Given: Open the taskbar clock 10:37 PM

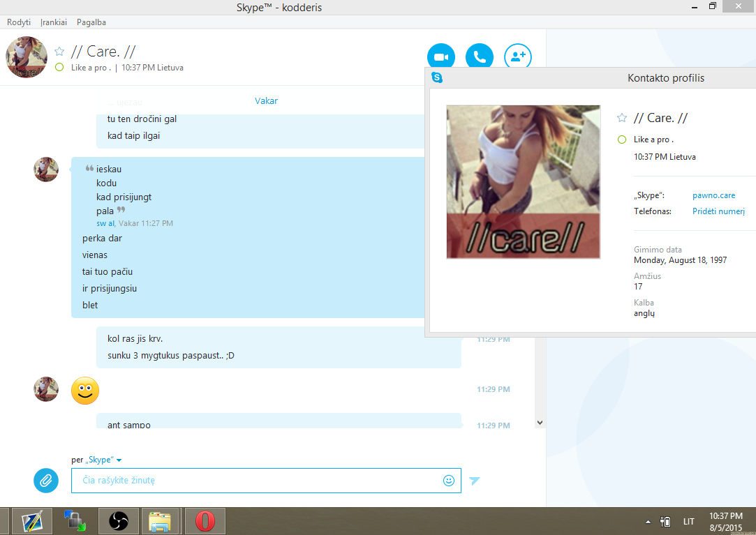Looking at the screenshot, I should coord(725,522).
